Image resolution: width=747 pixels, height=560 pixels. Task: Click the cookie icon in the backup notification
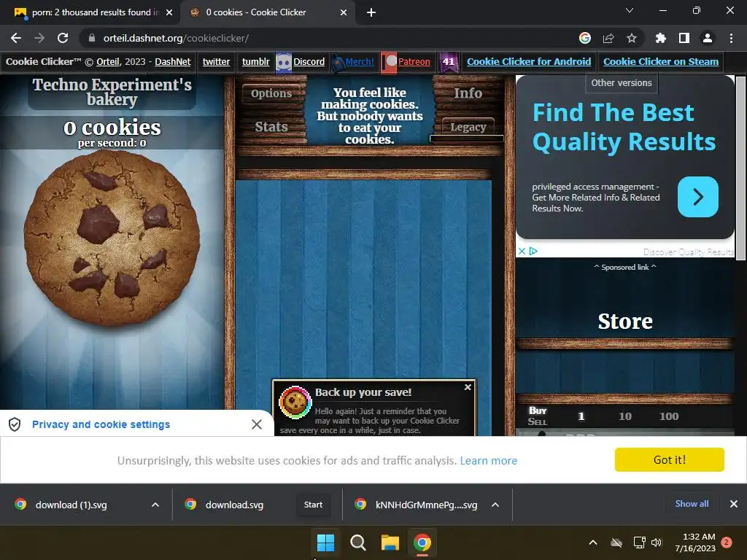[295, 402]
